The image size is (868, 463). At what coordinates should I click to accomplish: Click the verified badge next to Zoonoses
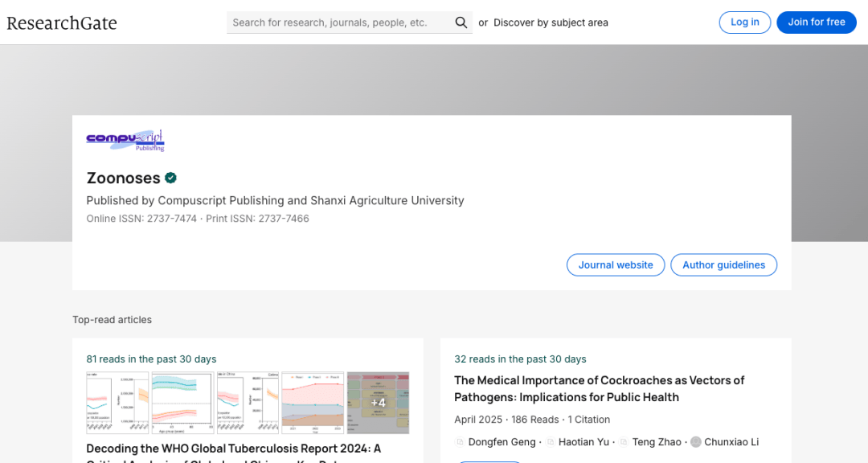pos(171,178)
